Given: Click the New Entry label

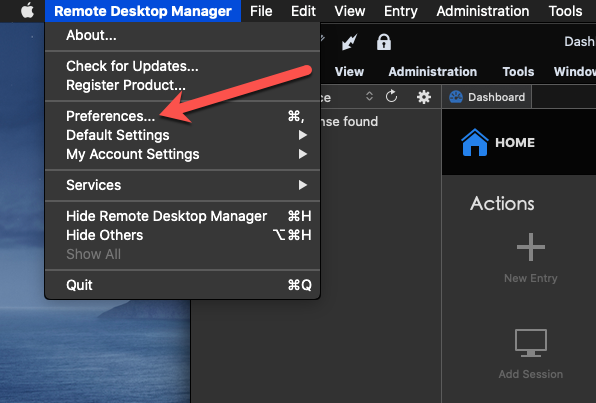Looking at the screenshot, I should [531, 278].
